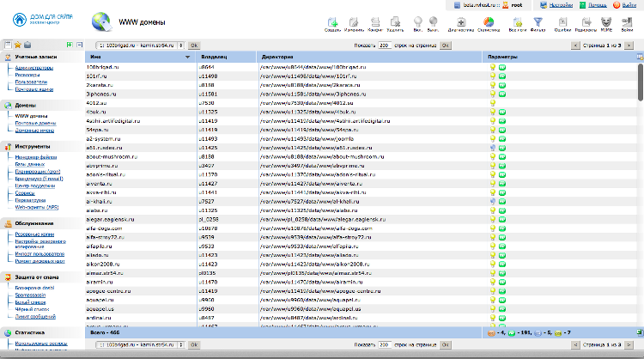Collapse the Инструменты sidebar section

[41, 147]
